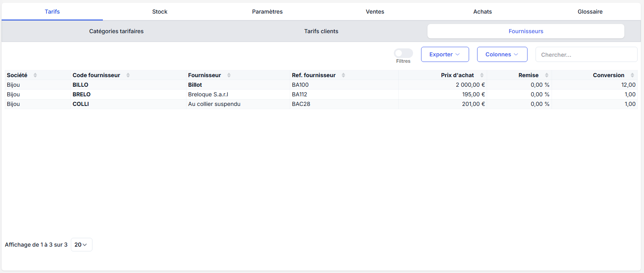Screen dimensions: 644x273
Task: Click in the Chercher search field
Action: click(586, 55)
